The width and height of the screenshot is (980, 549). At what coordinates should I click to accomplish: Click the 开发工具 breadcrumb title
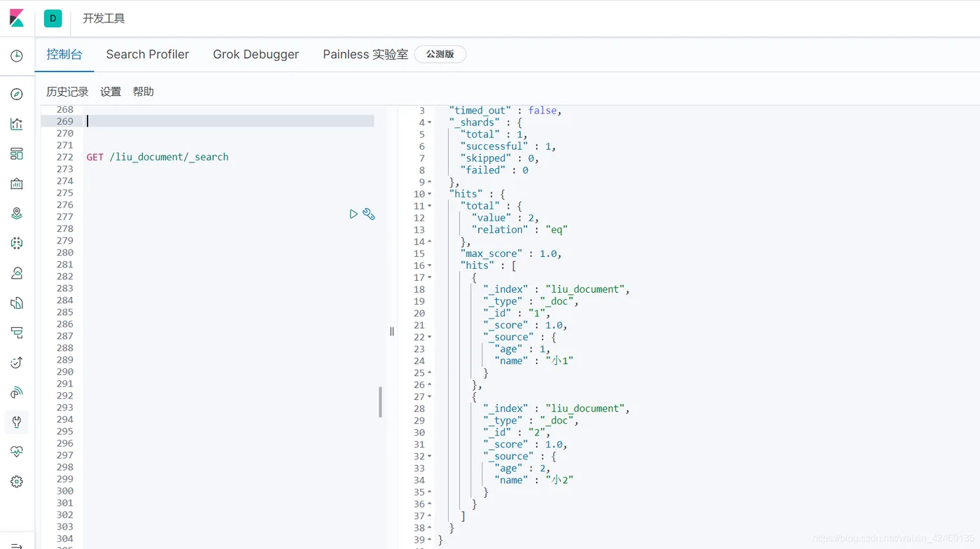(104, 18)
